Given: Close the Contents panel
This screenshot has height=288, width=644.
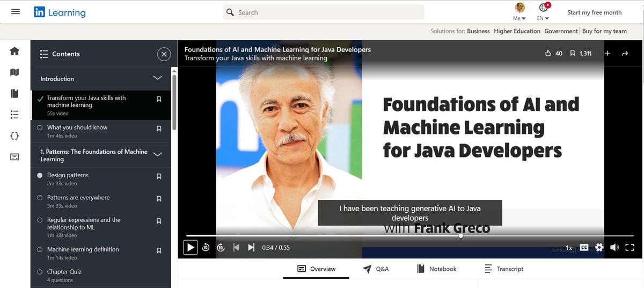Looking at the screenshot, I should pos(164,54).
